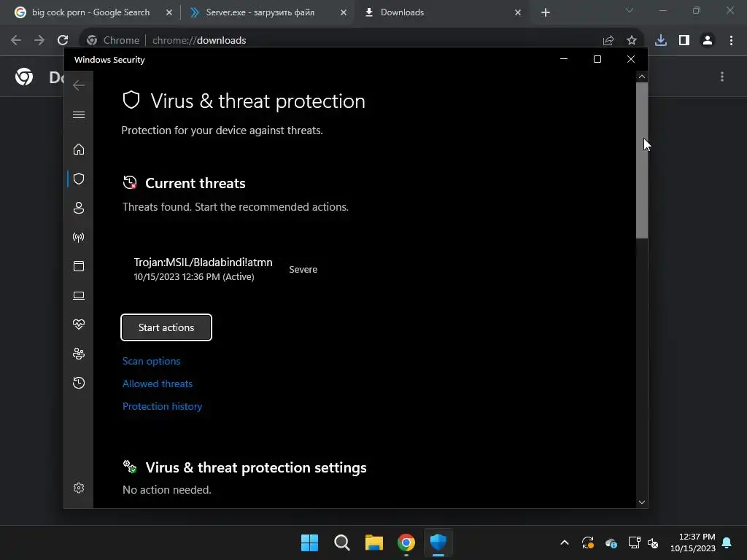Open Allowed threats link
This screenshot has width=747, height=560.
[158, 384]
